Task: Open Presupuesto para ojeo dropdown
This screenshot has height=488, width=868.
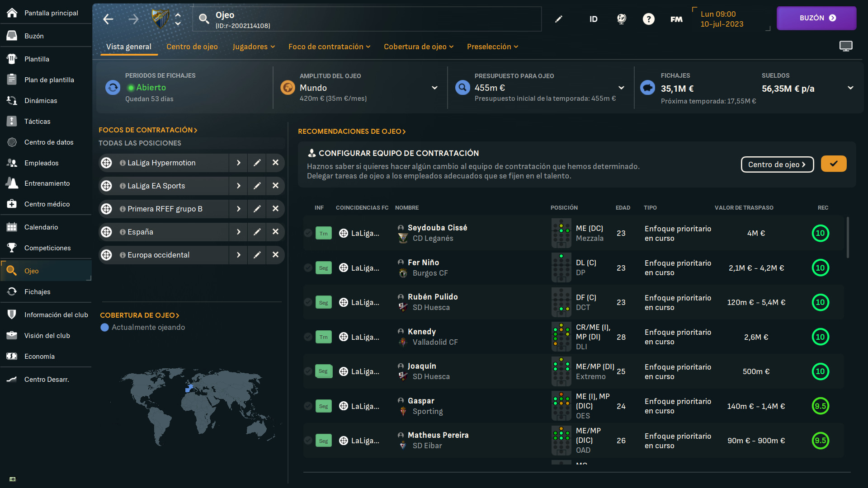Action: pyautogui.click(x=621, y=88)
